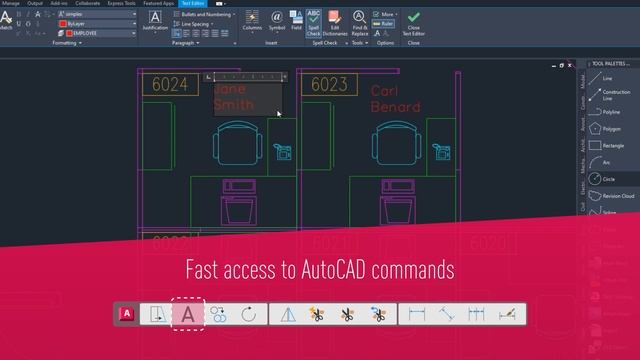Screen dimensions: 640x360
Task: Select the Circle tool
Action: click(602, 179)
